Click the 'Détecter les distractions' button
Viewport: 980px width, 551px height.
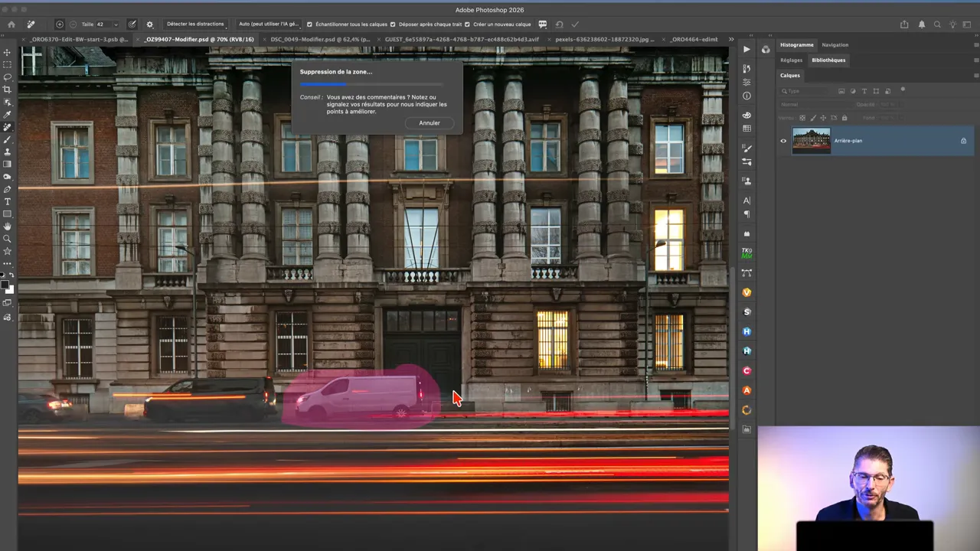pyautogui.click(x=195, y=24)
